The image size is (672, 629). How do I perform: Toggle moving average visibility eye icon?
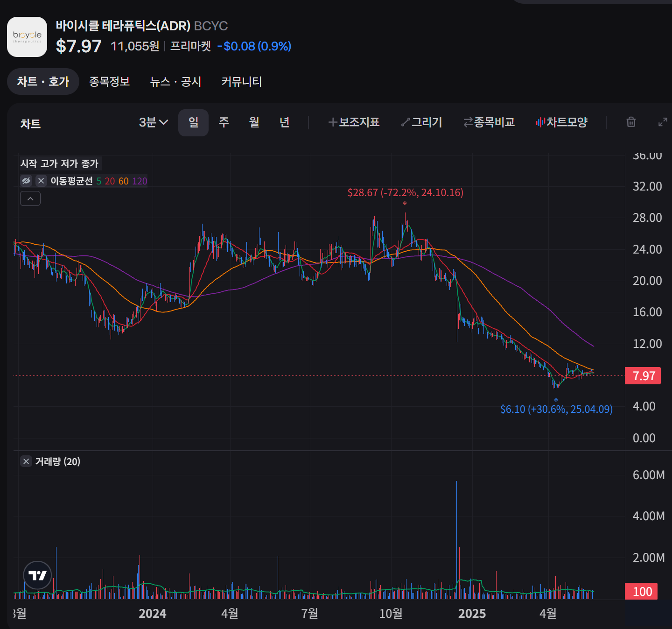pyautogui.click(x=26, y=181)
